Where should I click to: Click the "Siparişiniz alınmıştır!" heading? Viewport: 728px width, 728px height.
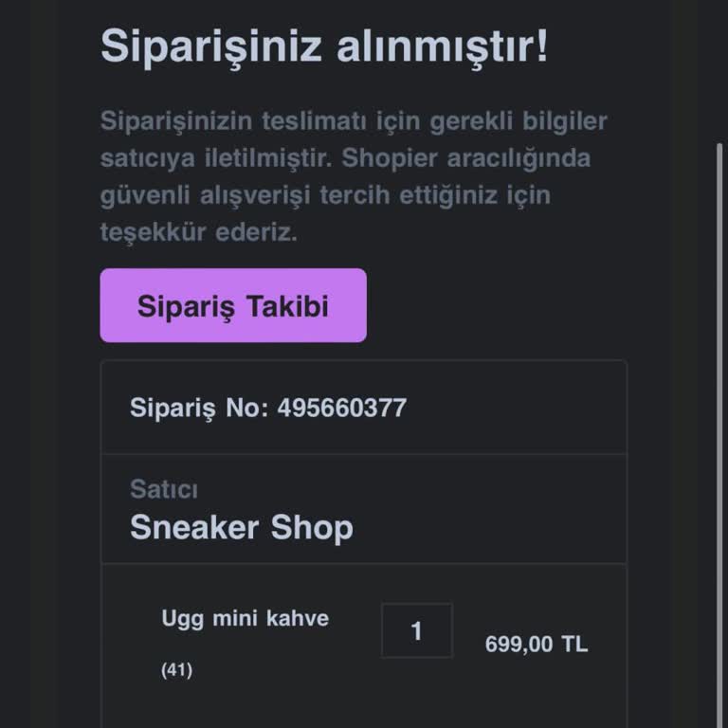(x=324, y=45)
